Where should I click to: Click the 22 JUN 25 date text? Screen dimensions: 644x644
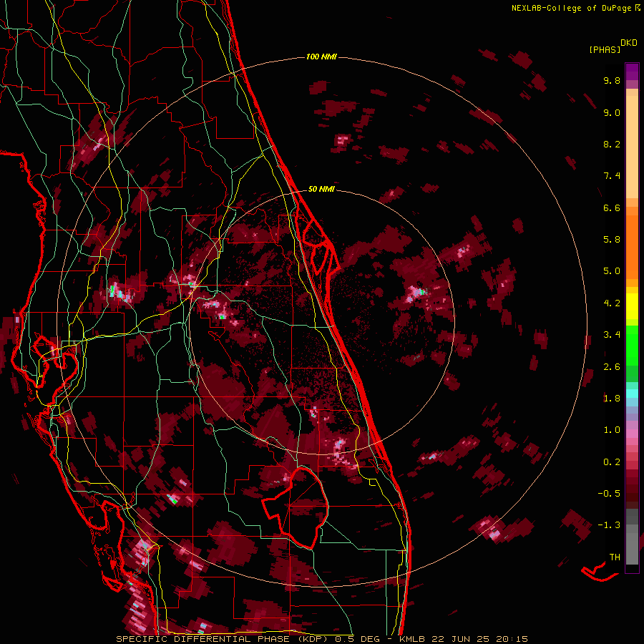coord(460,639)
